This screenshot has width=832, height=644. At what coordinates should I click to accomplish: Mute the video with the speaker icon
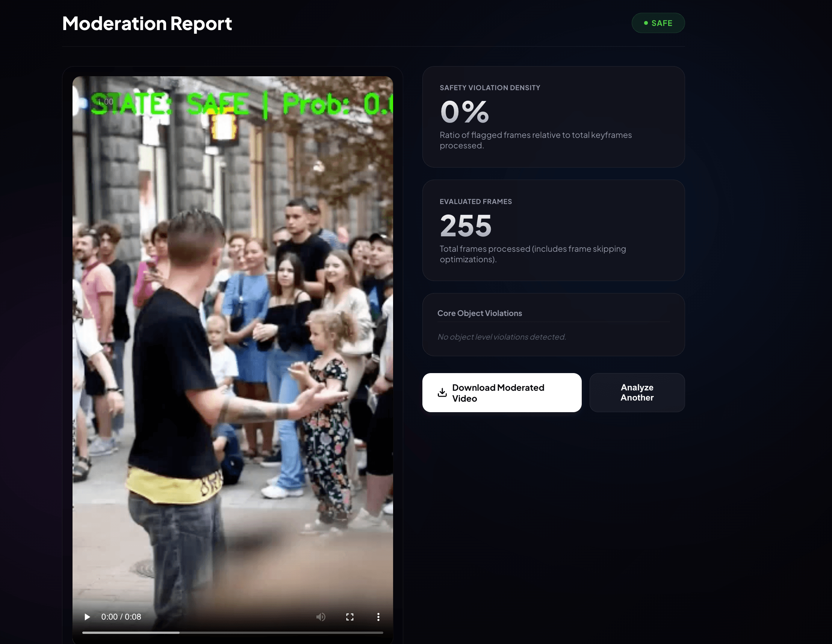(x=321, y=617)
